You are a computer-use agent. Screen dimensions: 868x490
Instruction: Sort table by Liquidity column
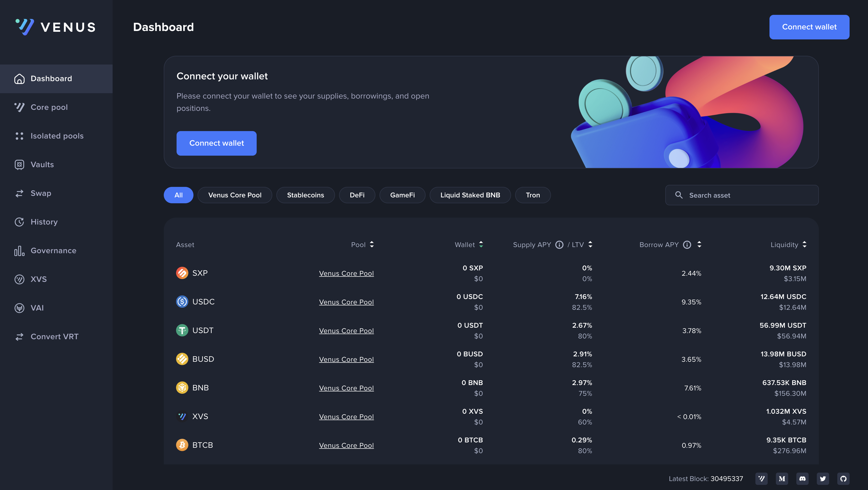[x=804, y=245]
